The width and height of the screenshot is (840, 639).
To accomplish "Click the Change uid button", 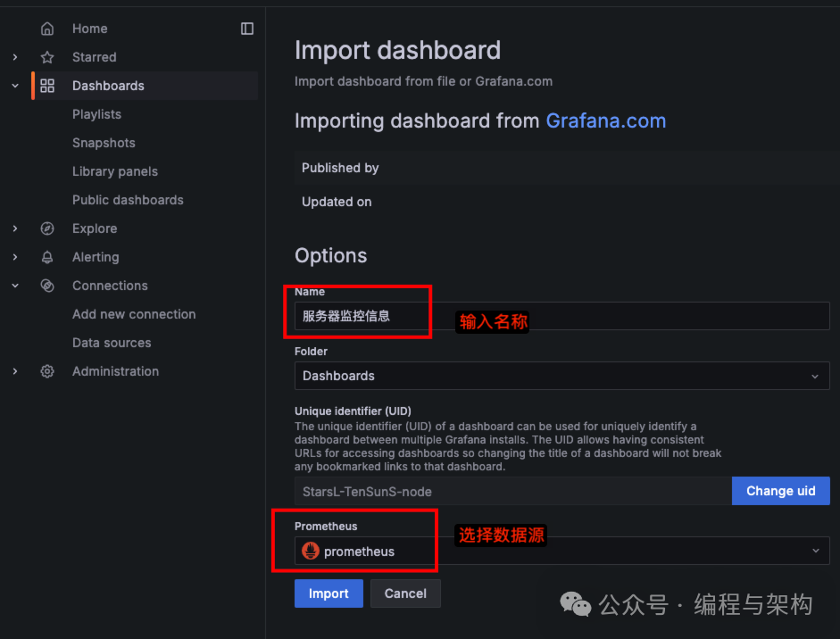I will point(780,491).
